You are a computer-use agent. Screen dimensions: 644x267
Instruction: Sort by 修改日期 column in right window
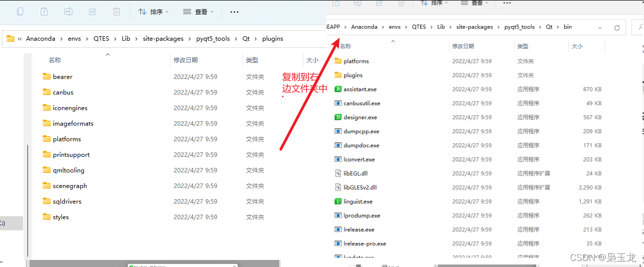point(463,46)
